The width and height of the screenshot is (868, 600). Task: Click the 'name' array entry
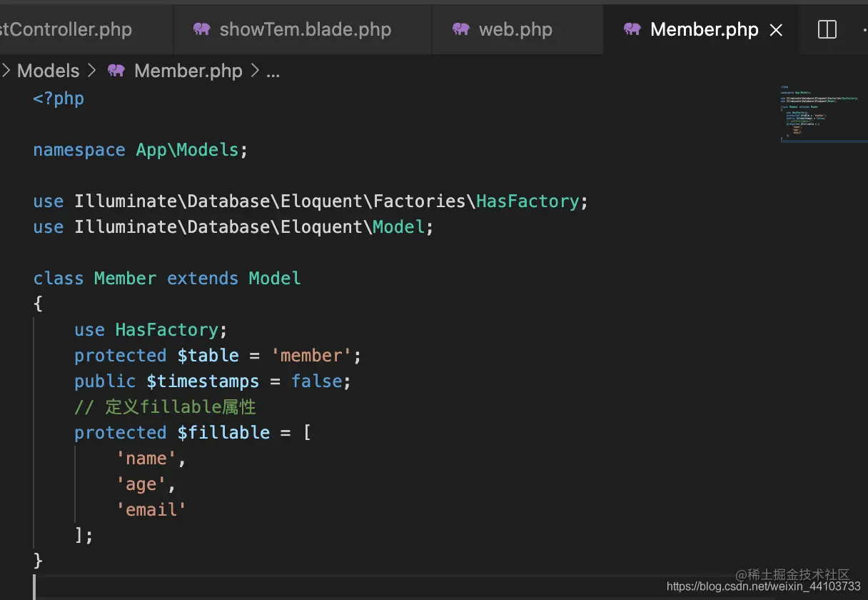[146, 459]
